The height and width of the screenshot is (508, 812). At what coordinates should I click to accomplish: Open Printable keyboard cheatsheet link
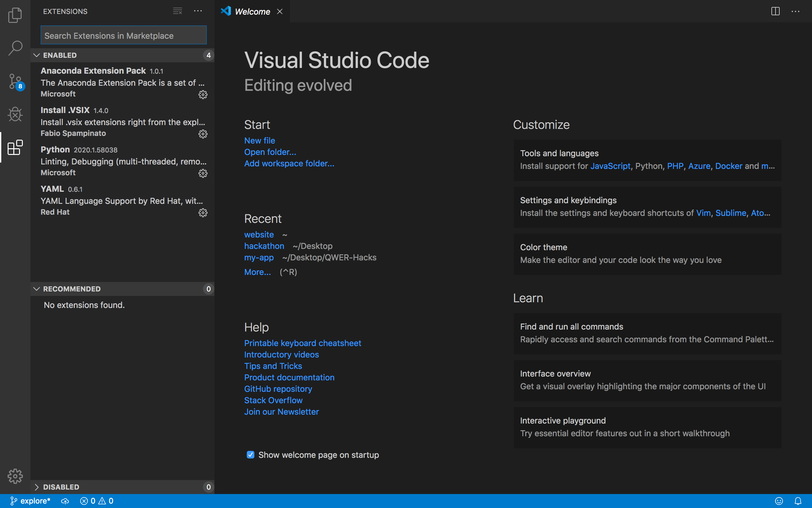303,343
